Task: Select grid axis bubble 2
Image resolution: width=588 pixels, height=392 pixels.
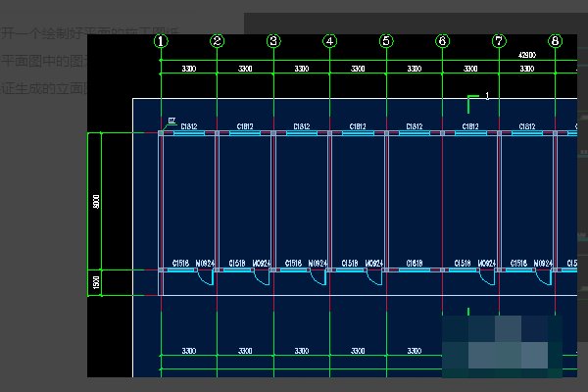Action: (217, 41)
